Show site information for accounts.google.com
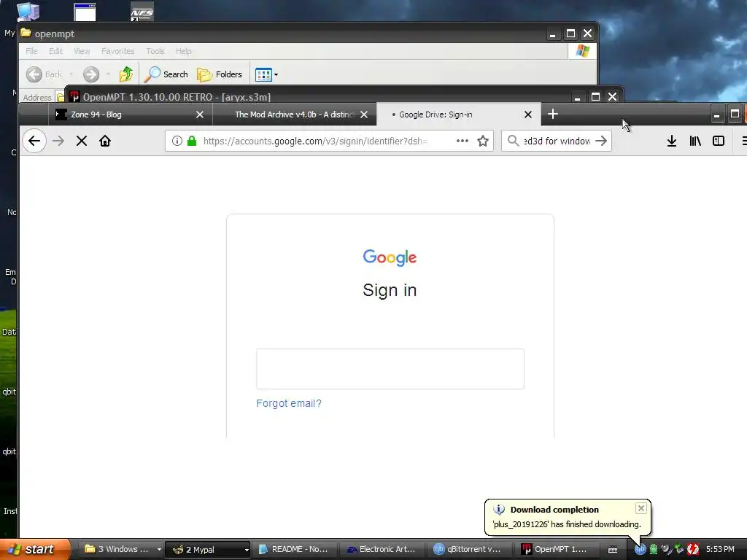This screenshot has height=560, width=747. point(177,141)
